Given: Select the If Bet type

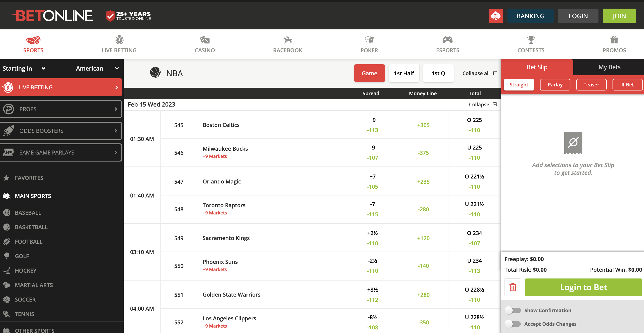Looking at the screenshot, I should tap(627, 85).
